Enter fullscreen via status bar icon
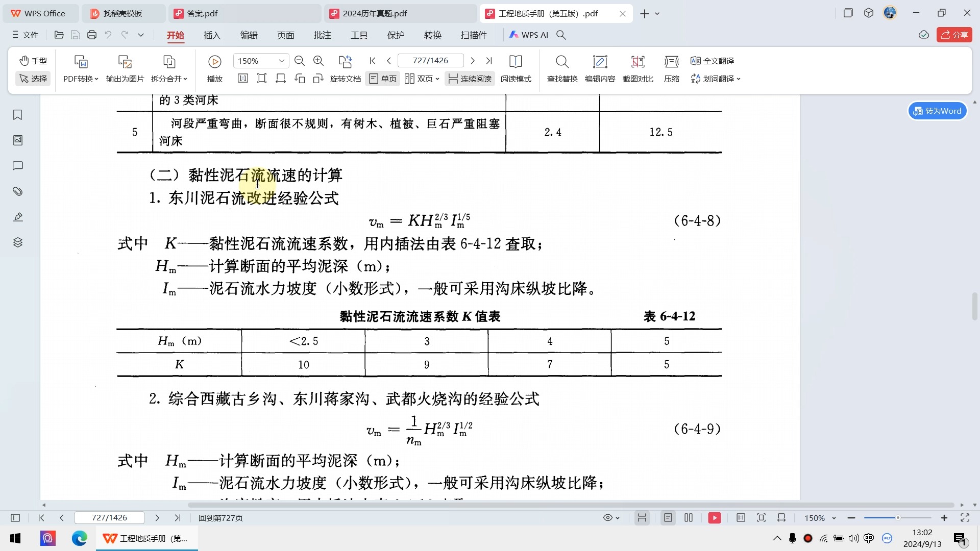This screenshot has width=980, height=551. [965, 518]
